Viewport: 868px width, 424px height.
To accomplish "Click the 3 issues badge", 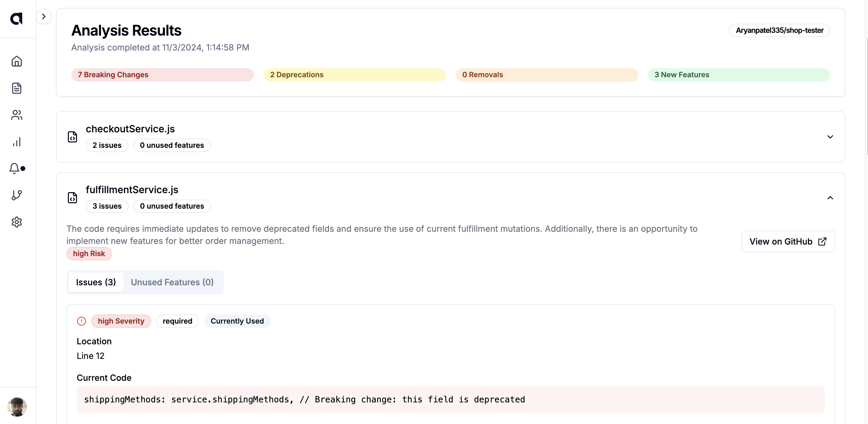I will point(107,206).
